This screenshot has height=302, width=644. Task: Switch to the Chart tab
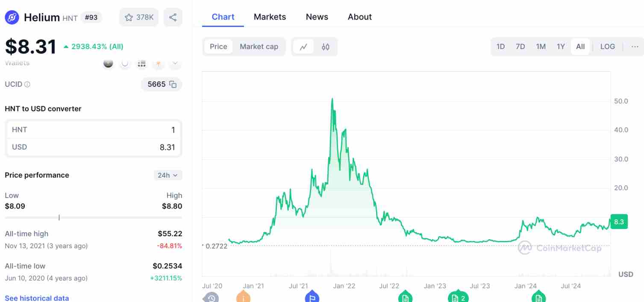coord(223,17)
